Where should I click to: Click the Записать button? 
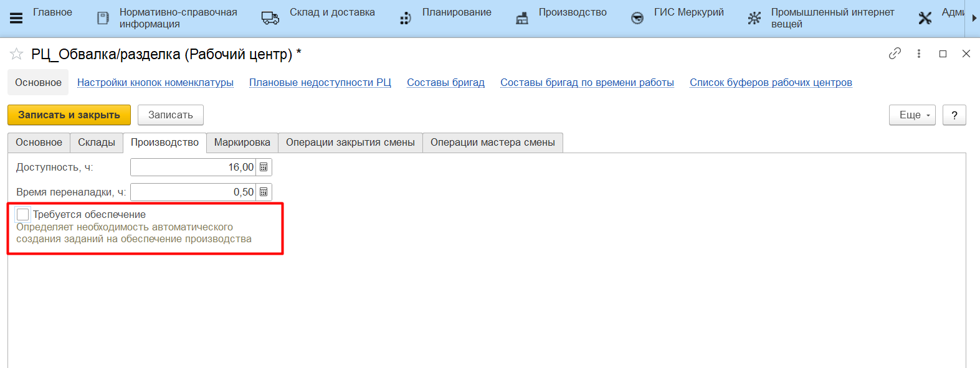click(x=170, y=115)
